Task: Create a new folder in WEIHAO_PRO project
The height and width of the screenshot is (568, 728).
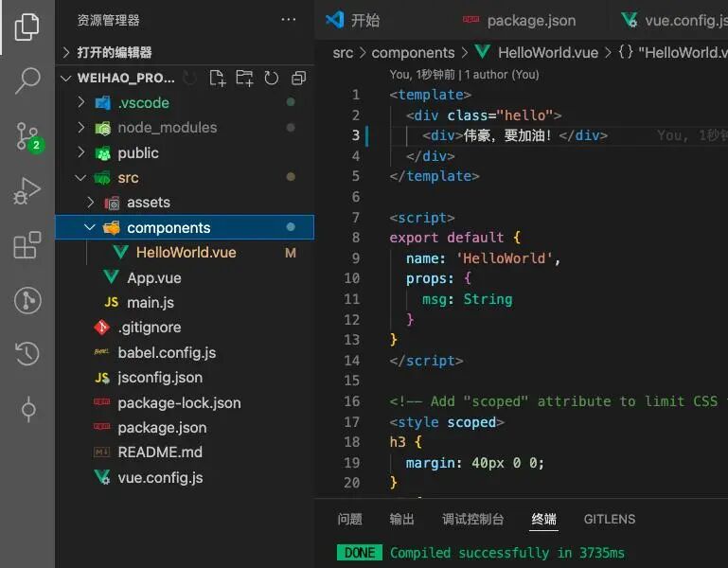Action: click(244, 78)
